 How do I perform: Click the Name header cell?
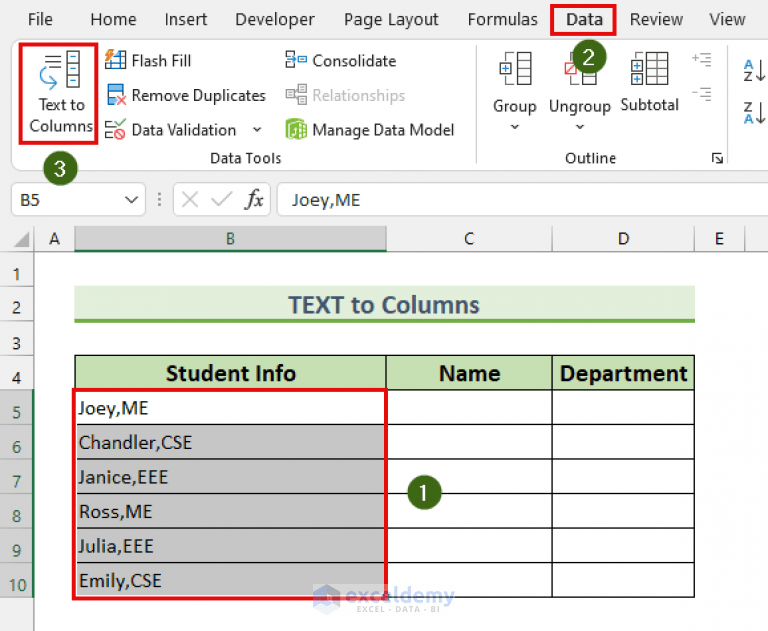point(469,373)
